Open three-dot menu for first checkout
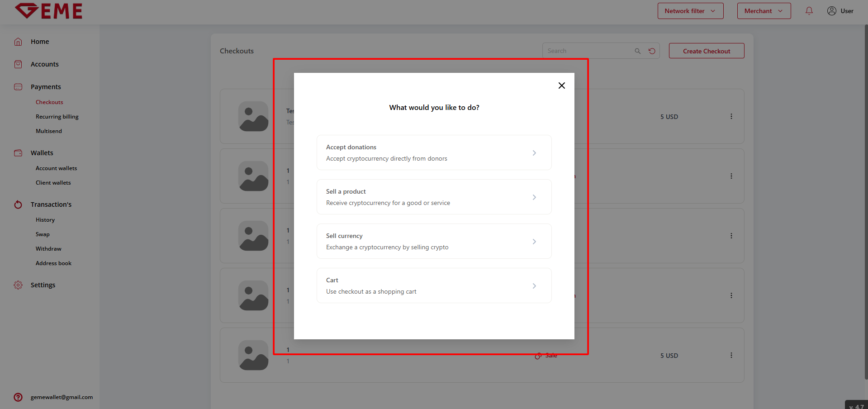This screenshot has width=868, height=409. click(731, 117)
